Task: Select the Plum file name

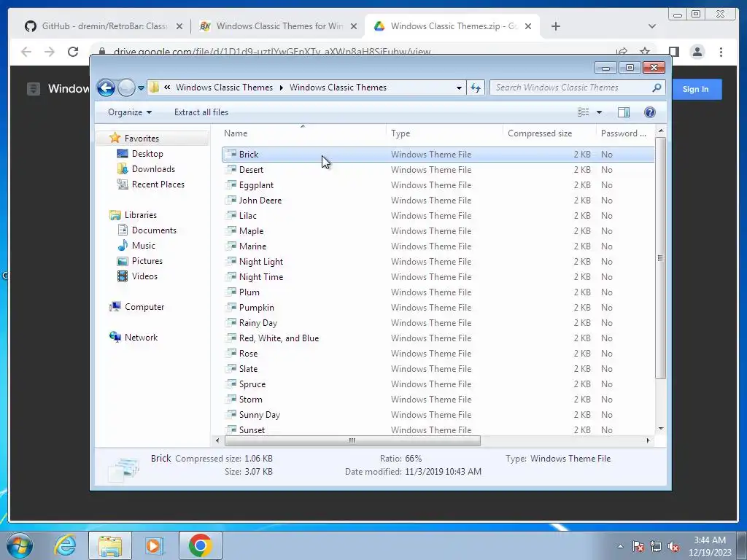Action: point(249,292)
